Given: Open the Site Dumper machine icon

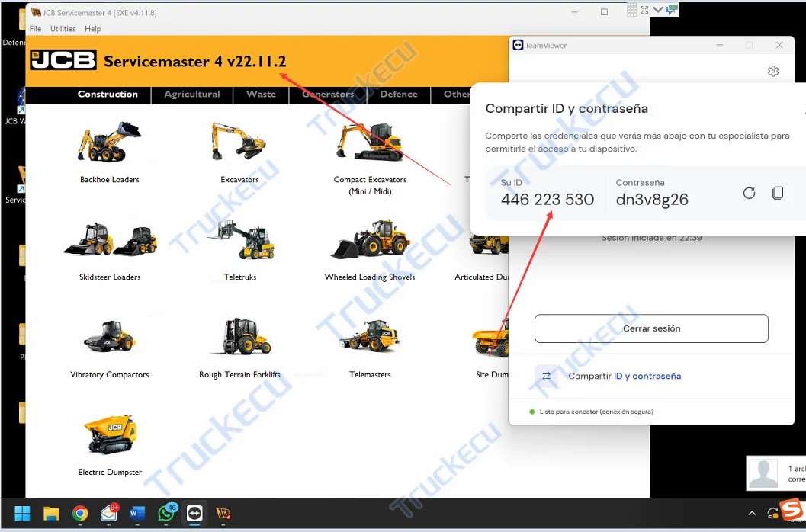Looking at the screenshot, I should (x=491, y=339).
